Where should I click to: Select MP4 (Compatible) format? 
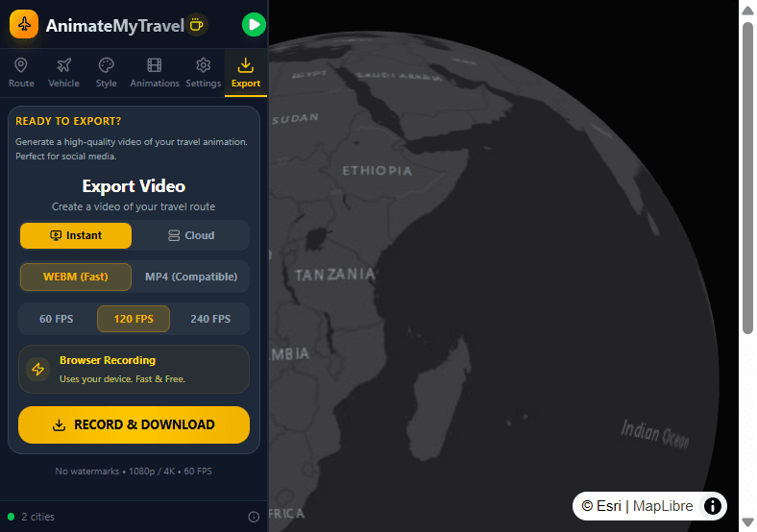click(191, 277)
